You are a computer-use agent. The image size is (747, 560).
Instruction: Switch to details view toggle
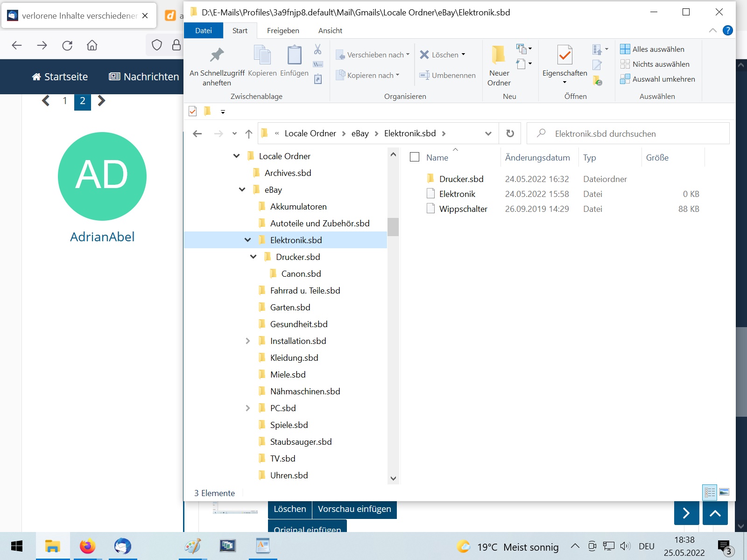point(710,492)
